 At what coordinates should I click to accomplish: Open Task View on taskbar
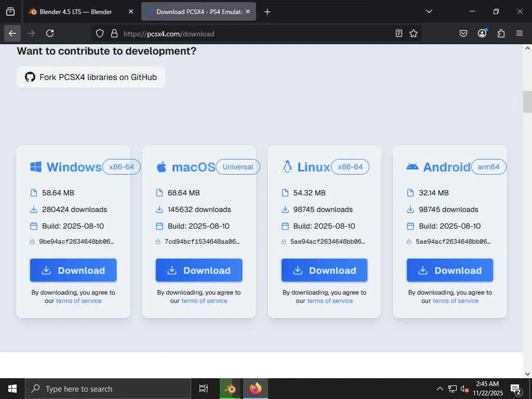204,389
